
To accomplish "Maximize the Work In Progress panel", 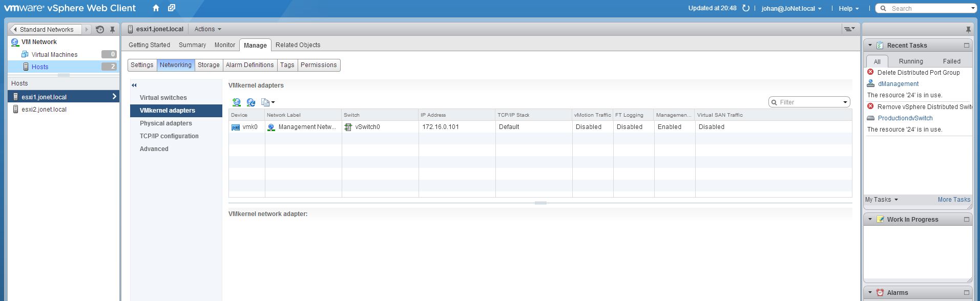I will point(967,220).
